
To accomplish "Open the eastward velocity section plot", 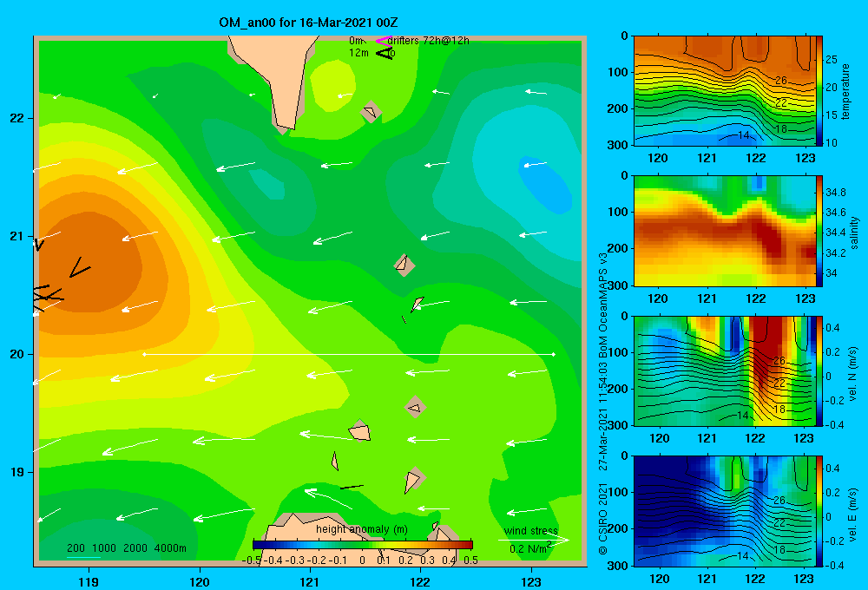I will pos(725,511).
